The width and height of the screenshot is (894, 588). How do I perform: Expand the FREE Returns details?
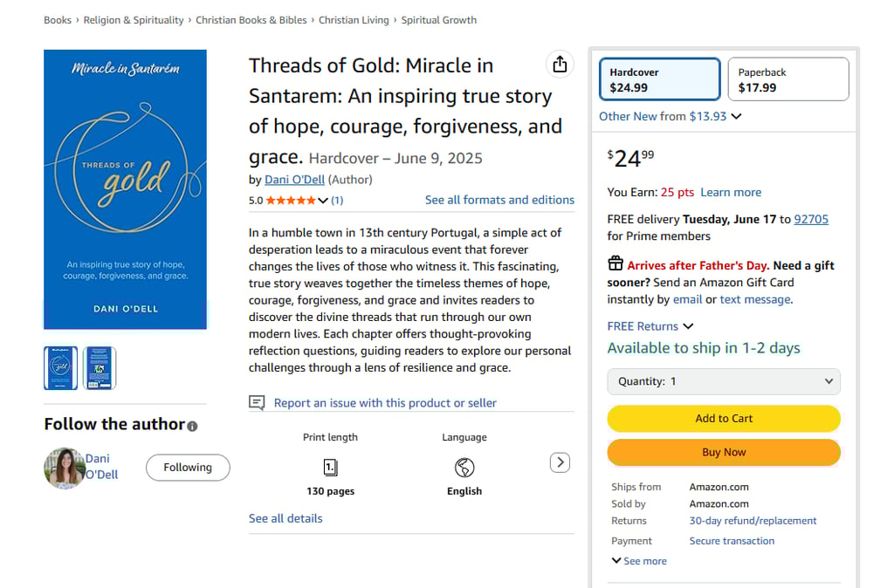tap(650, 326)
